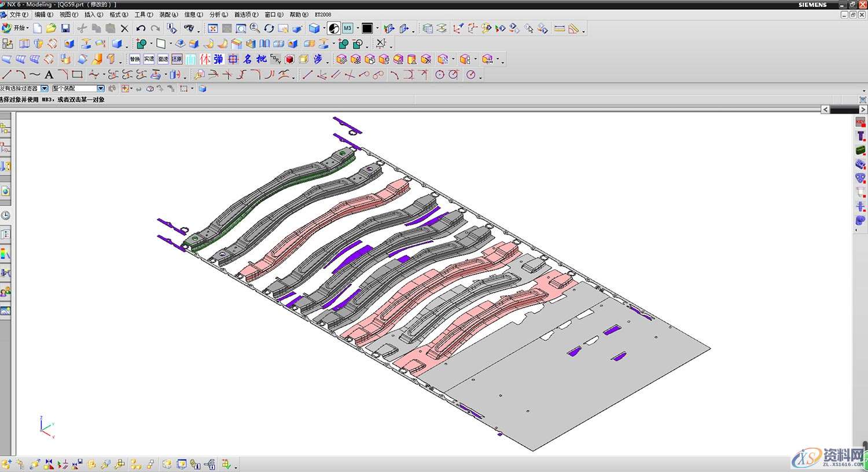Screen dimensions: 868x472
Task: Open the selection filter dropdown
Action: (45, 89)
